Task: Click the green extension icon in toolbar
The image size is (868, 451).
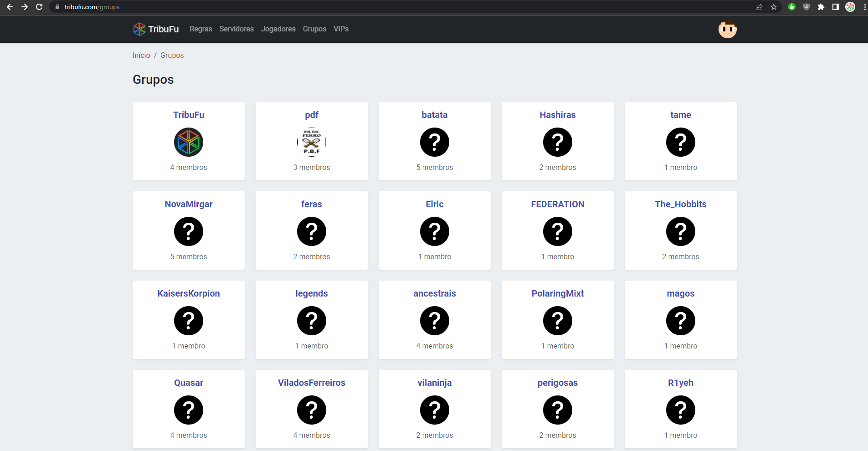Action: tap(792, 7)
